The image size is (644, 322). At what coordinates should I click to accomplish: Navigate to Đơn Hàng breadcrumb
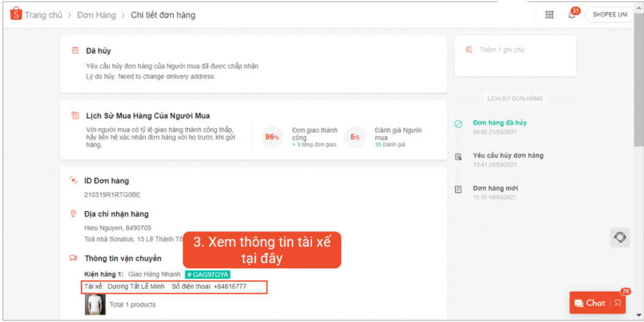pyautogui.click(x=96, y=15)
